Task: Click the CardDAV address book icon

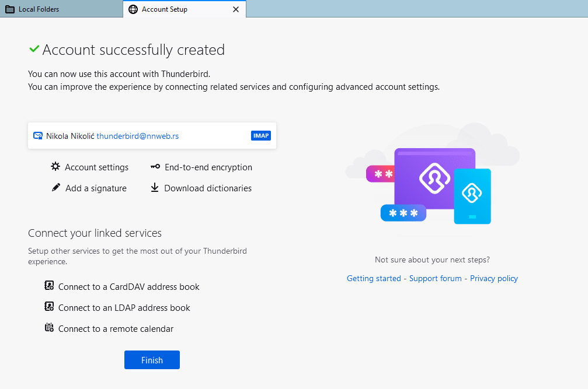Action: [x=50, y=286]
